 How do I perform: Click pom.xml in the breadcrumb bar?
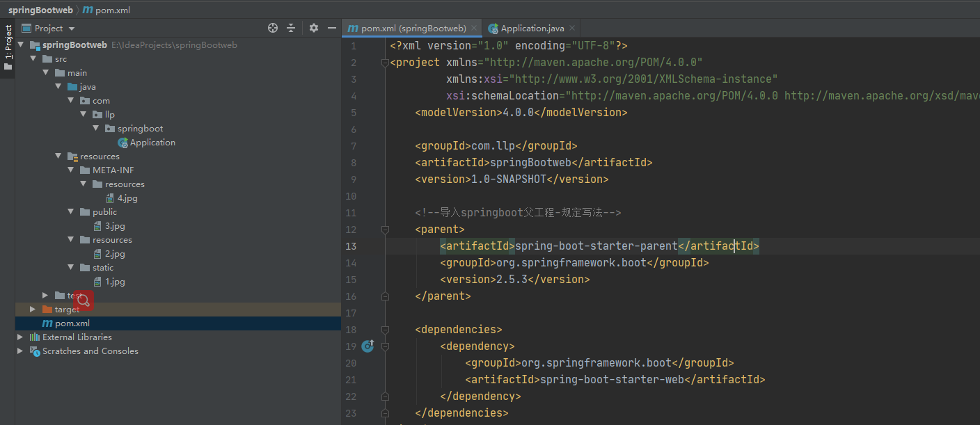click(x=106, y=10)
